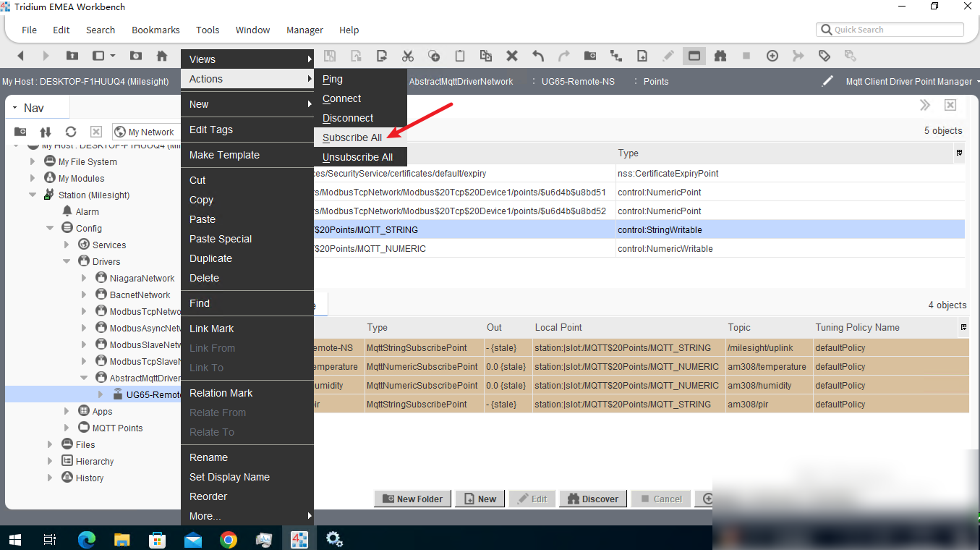Expand the Services tree node
980x550 pixels.
point(67,245)
